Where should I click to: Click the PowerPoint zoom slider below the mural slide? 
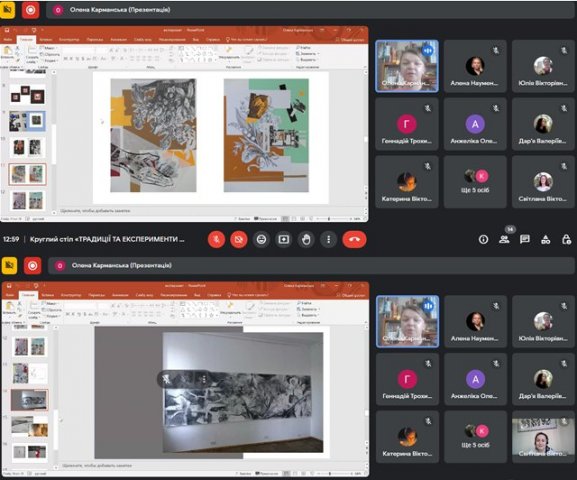click(x=330, y=474)
